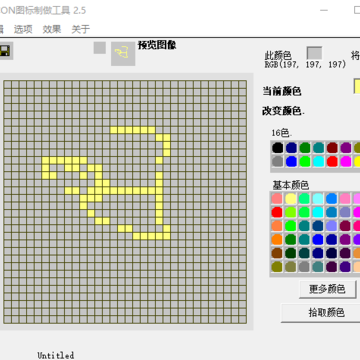
Task: Pick navy blue in the 16色 palette
Action: (x=291, y=147)
